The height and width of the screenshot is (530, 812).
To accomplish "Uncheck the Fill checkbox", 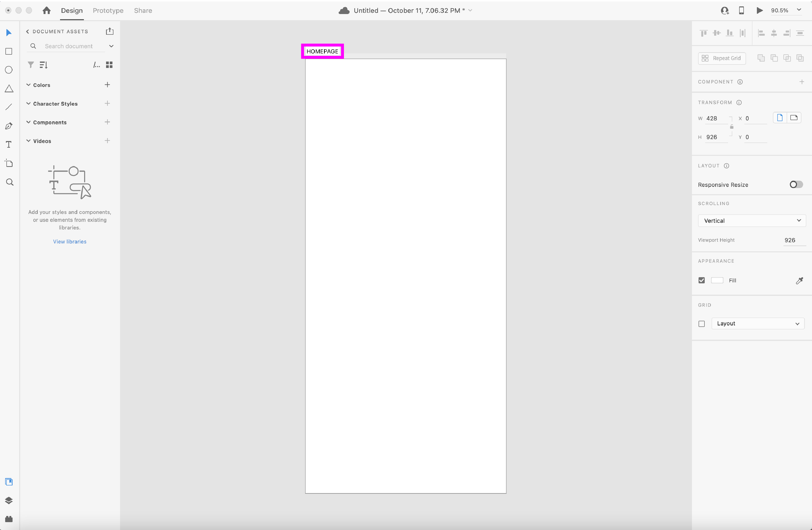I will (702, 281).
